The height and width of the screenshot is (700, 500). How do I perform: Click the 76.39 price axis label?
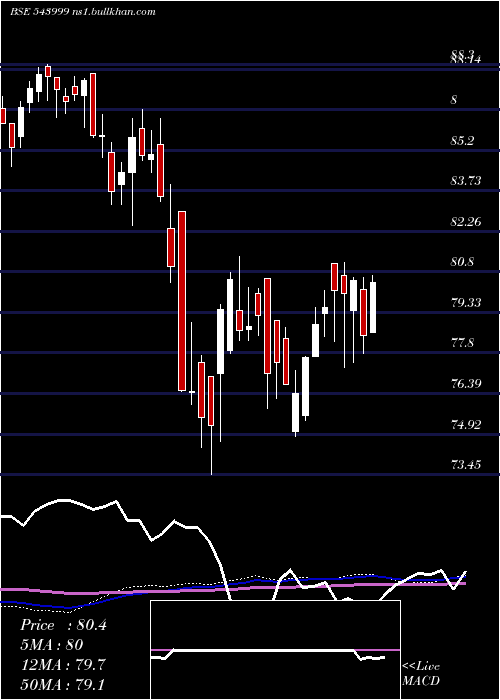[466, 383]
